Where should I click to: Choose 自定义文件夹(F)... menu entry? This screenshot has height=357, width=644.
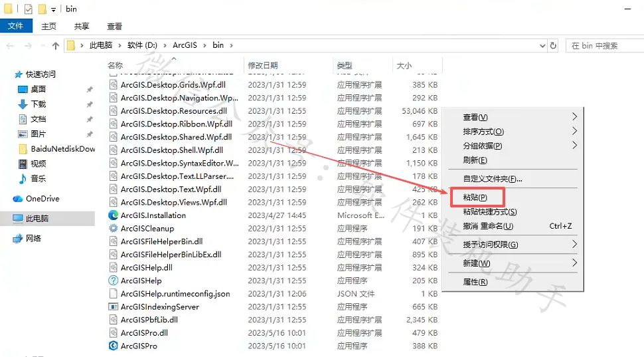(493, 179)
